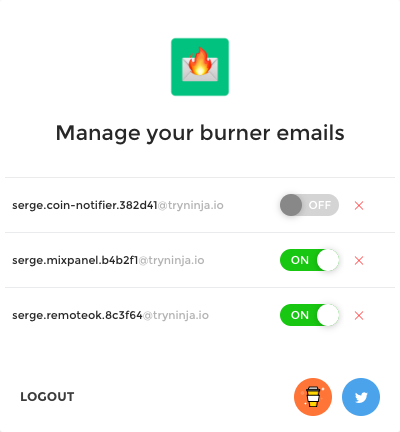This screenshot has height=432, width=400.
Task: Click the white knob of the remoteok switch
Action: (x=328, y=315)
